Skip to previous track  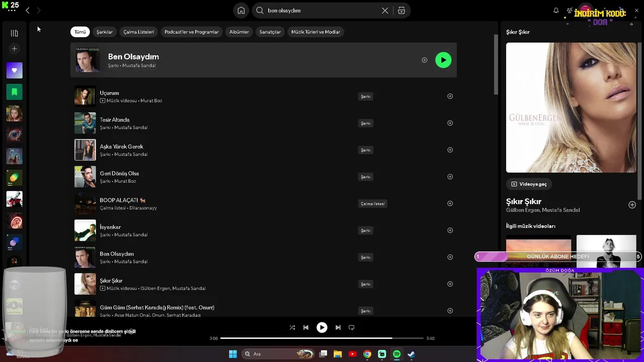coord(306,327)
